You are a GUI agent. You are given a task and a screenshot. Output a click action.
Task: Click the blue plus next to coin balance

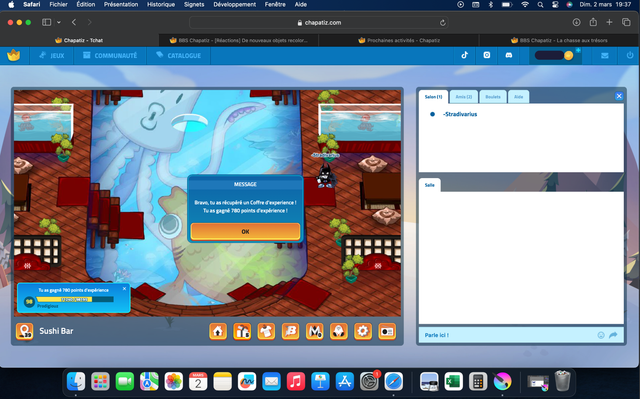click(x=578, y=50)
